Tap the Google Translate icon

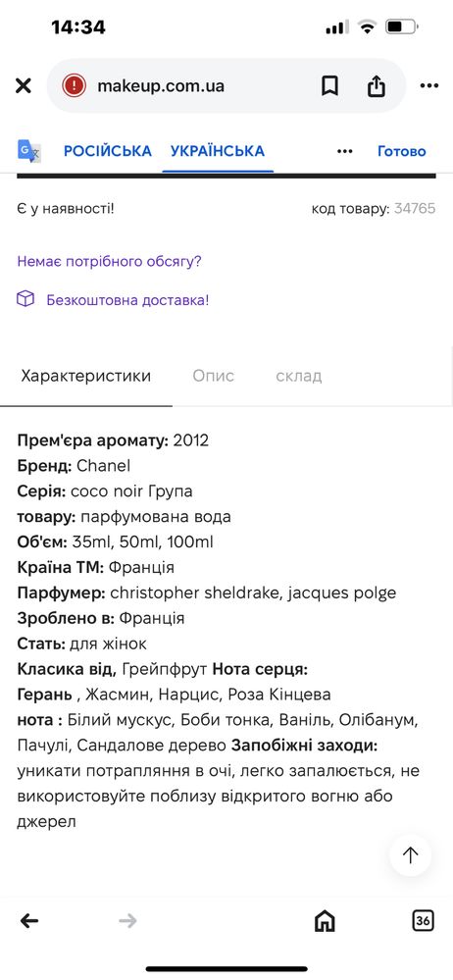[28, 151]
